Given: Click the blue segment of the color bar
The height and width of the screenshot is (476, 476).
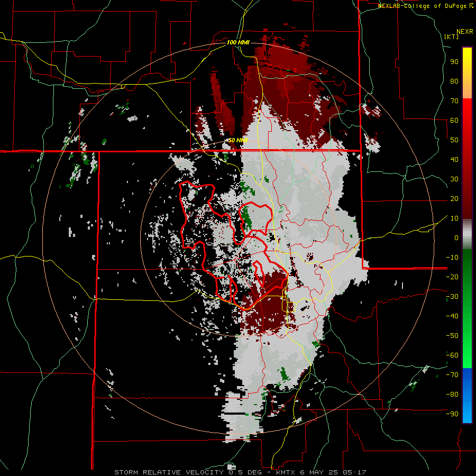Looking at the screenshot, I should 467,396.
